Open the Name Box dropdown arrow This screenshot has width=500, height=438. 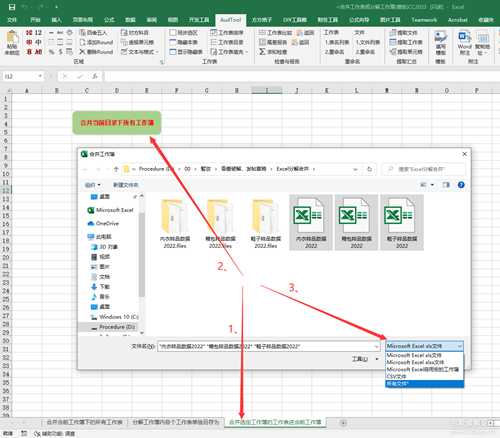(x=40, y=76)
